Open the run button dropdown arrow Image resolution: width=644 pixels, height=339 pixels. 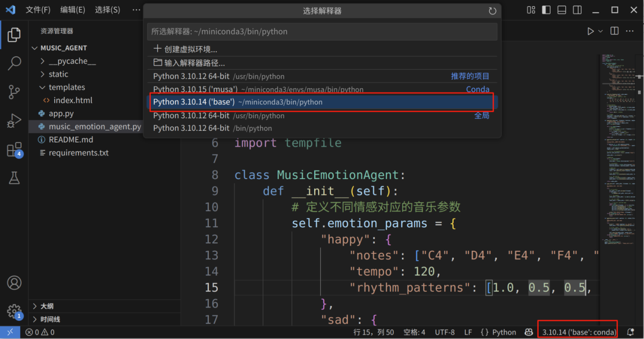click(601, 31)
